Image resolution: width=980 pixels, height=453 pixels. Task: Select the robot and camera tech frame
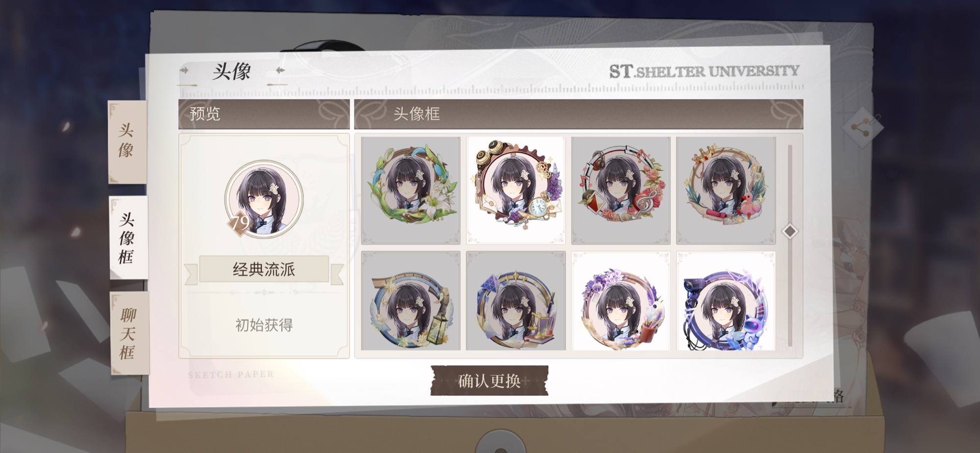pos(726,301)
